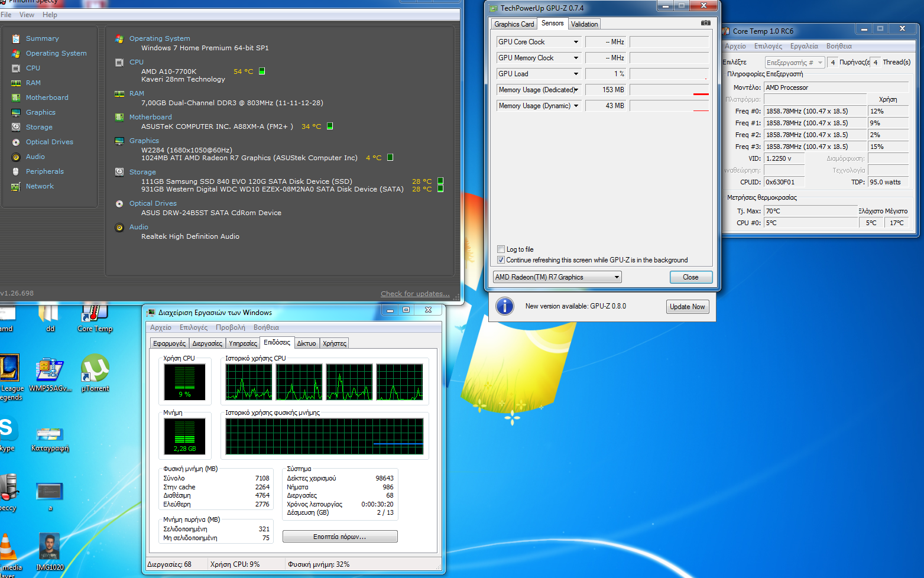924x578 pixels.
Task: Click the SSD temperature indicator icon in Speccy
Action: click(x=440, y=181)
